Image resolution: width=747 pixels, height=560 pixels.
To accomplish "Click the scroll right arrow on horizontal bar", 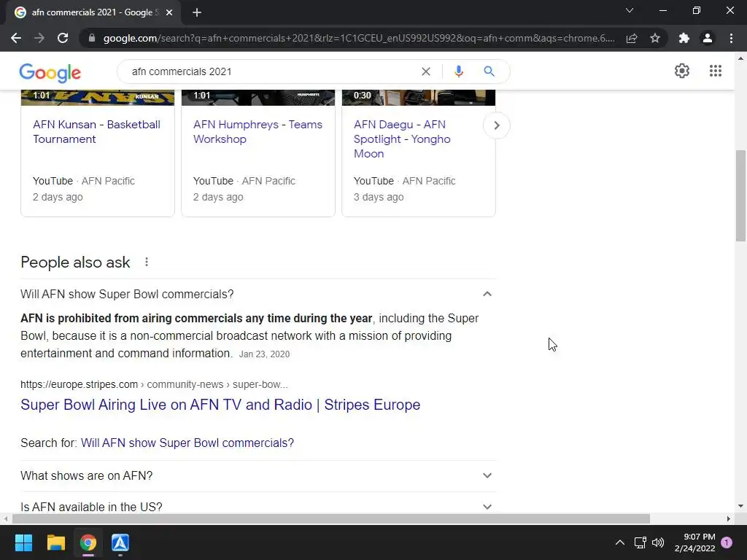I will click(x=729, y=518).
